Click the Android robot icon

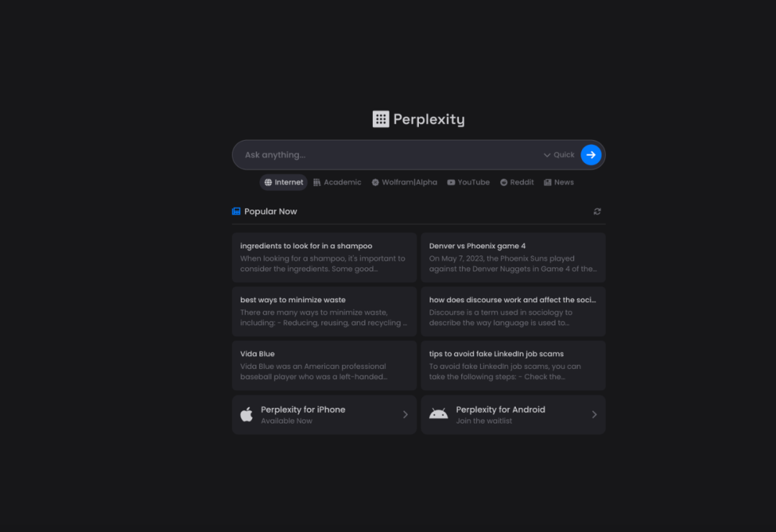[438, 414]
